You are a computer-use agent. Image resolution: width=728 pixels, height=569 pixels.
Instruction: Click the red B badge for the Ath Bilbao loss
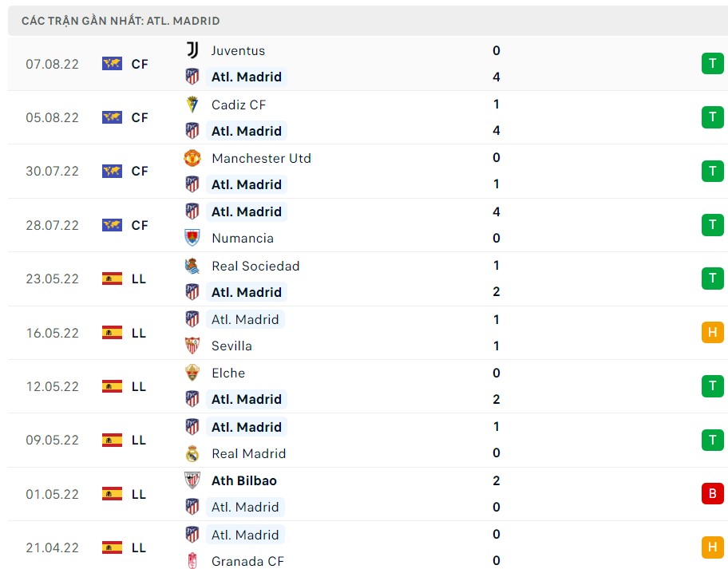(712, 494)
